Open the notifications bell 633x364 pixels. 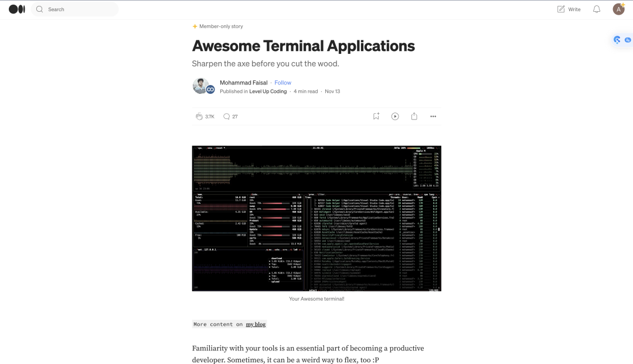pyautogui.click(x=596, y=9)
